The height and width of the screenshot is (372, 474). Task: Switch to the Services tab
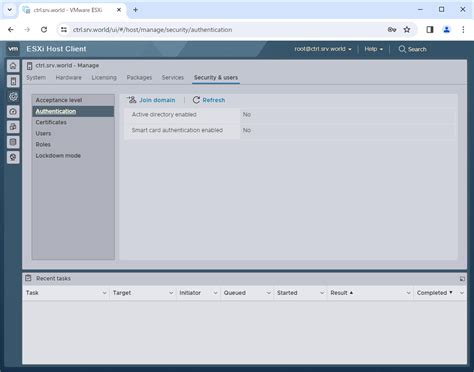[173, 77]
